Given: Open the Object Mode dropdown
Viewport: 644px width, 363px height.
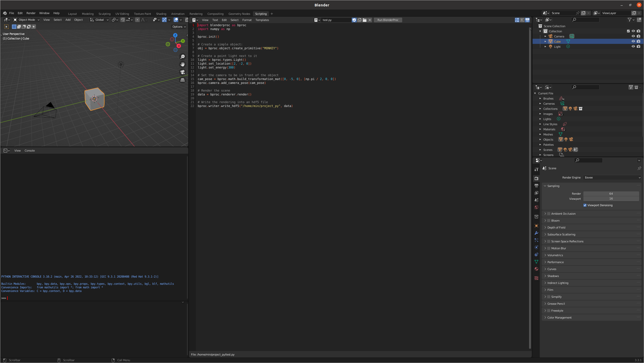Looking at the screenshot, I should pos(26,20).
